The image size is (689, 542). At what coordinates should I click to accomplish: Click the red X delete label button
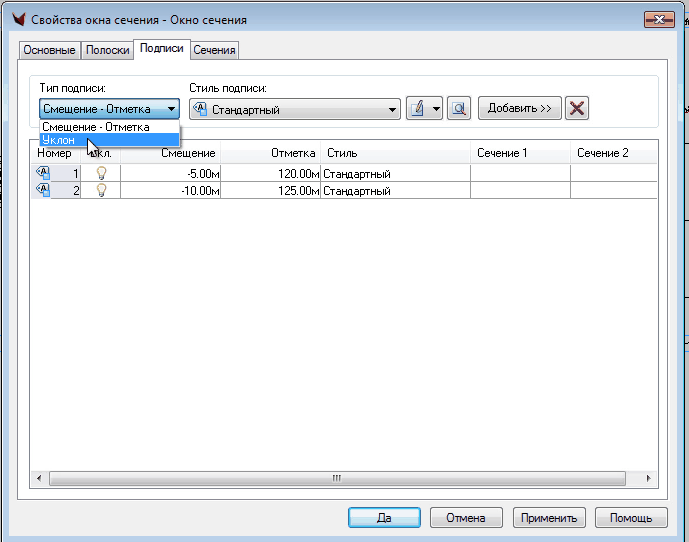(x=576, y=109)
